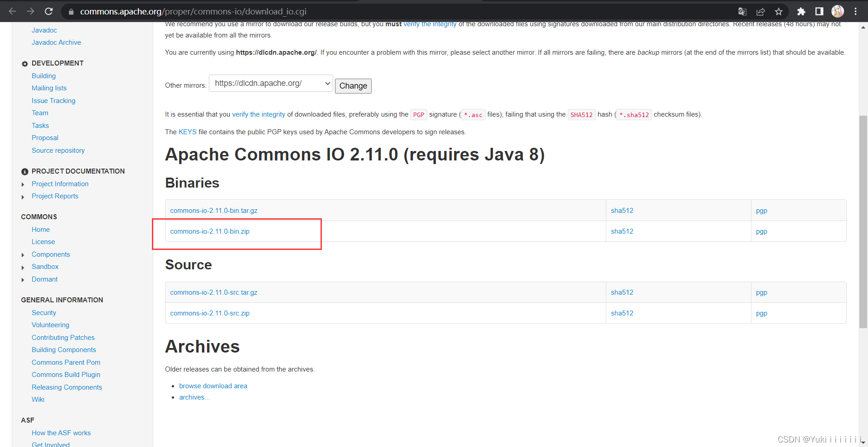Open the Security sidebar link
Image resolution: width=868 pixels, height=447 pixels.
[x=44, y=313]
